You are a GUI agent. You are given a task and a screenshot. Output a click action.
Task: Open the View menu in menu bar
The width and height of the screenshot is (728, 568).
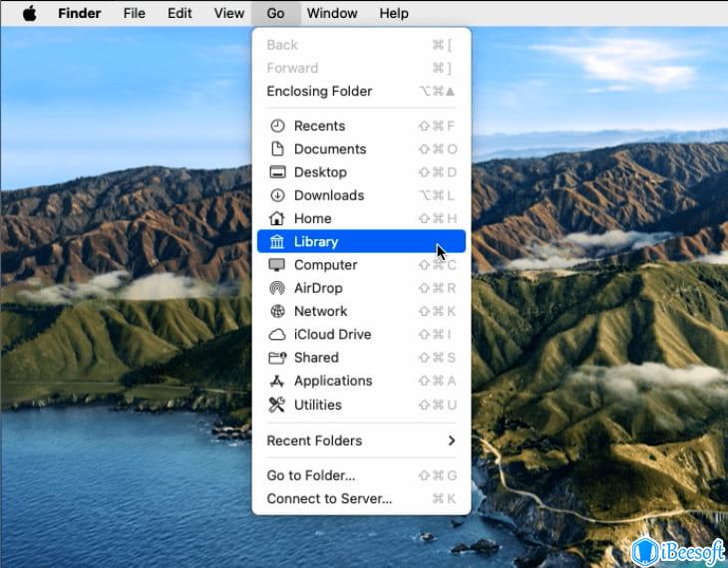[x=229, y=13]
